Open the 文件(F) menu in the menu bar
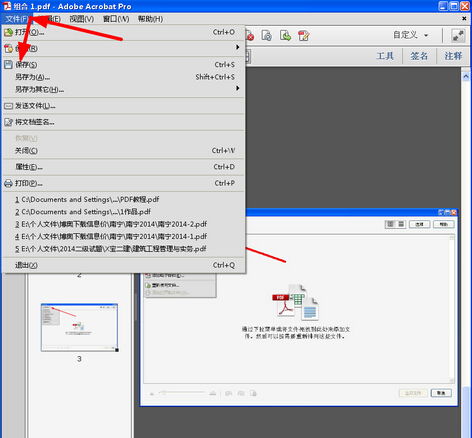The height and width of the screenshot is (438, 472). click(x=17, y=19)
